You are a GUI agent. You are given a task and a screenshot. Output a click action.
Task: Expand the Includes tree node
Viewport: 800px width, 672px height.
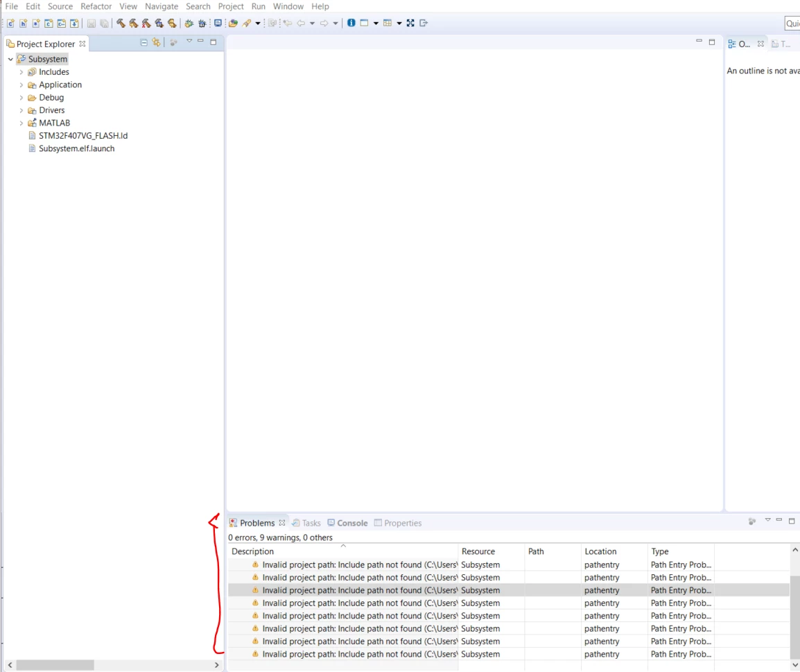[x=21, y=72]
